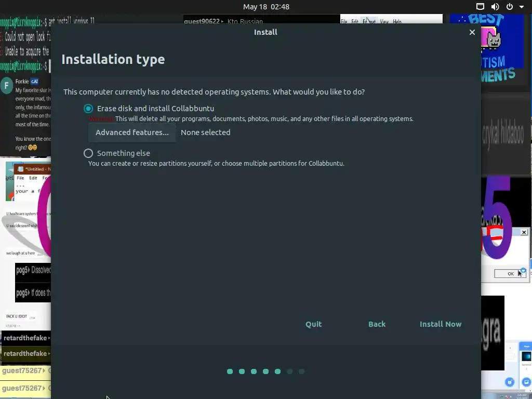This screenshot has height=399, width=532.
Task: Open the Advanced features dialog
Action: pos(132,132)
